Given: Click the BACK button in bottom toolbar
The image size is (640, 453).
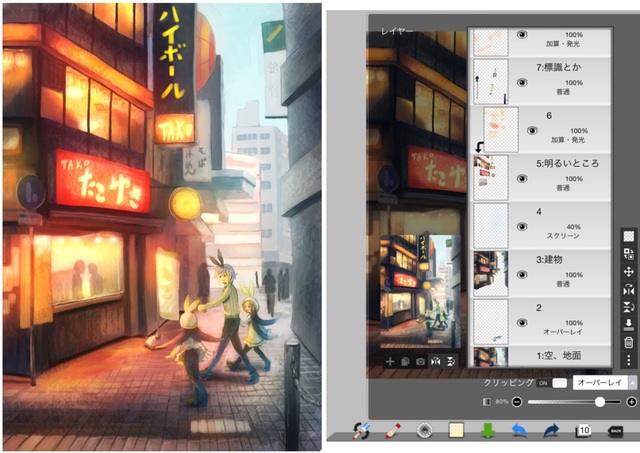Looking at the screenshot, I should pyautogui.click(x=615, y=431).
